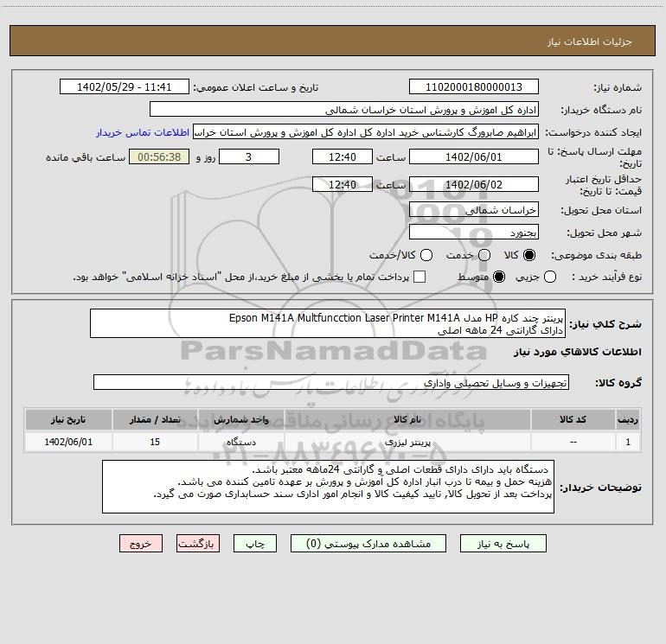Click the general description box with Epson M141A

pyautogui.click(x=328, y=323)
